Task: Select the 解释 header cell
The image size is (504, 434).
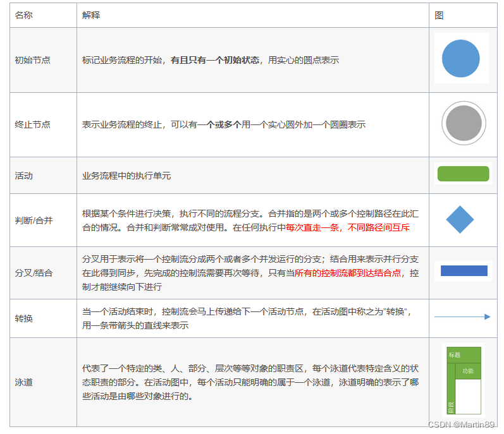Action: 253,15
